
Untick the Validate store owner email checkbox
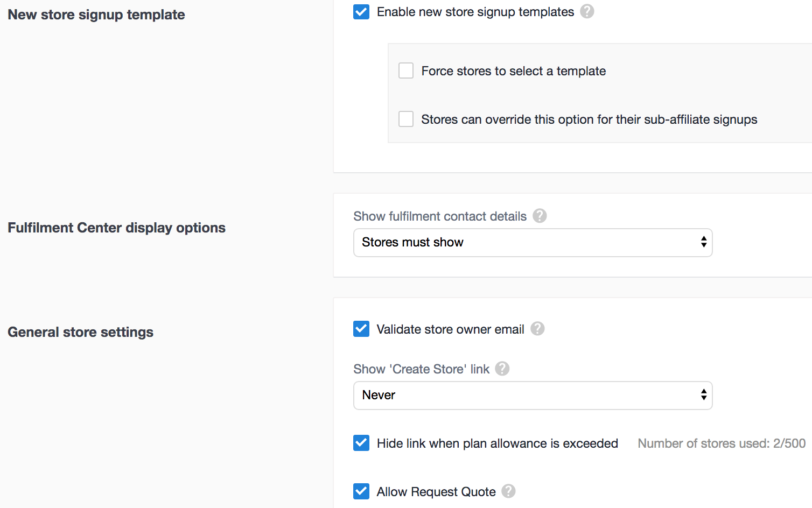coord(361,329)
